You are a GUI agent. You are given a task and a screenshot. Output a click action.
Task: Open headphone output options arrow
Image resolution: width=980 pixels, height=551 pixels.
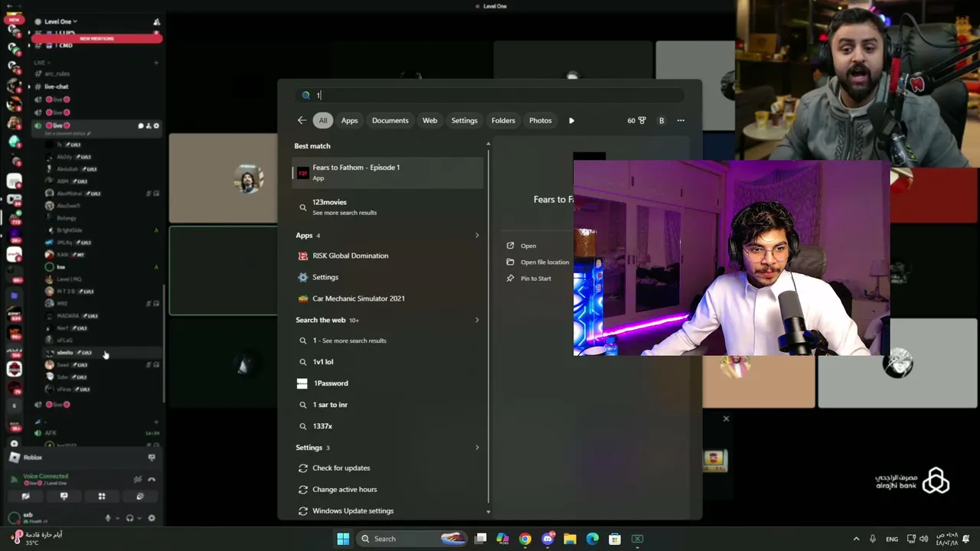coord(139,518)
